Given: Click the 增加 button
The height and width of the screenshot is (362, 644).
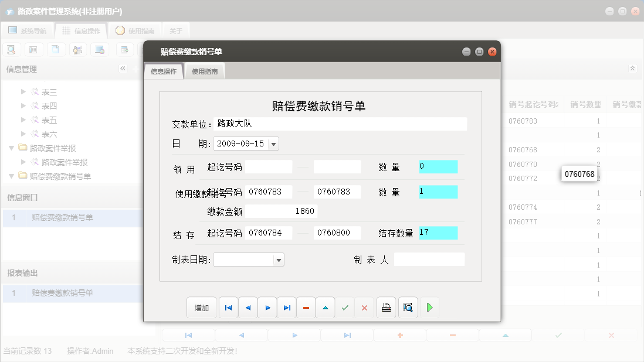Looking at the screenshot, I should (201, 307).
